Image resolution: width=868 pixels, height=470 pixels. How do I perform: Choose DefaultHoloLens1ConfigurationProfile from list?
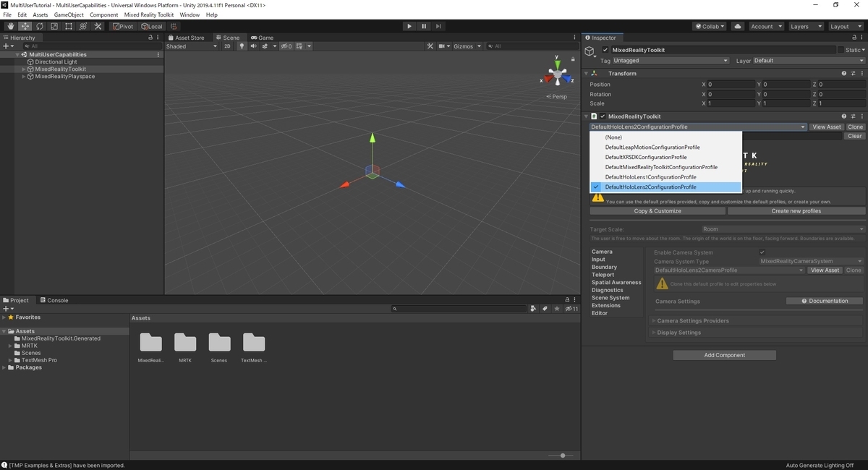click(x=666, y=177)
